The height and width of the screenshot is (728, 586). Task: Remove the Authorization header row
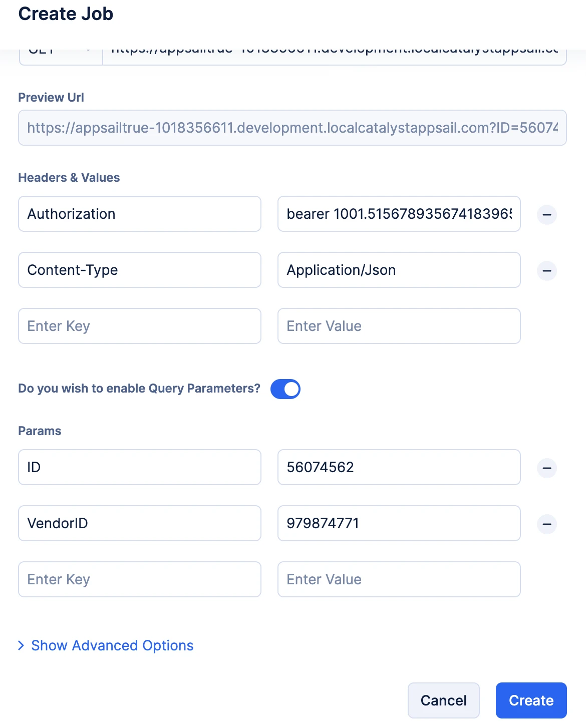546,215
